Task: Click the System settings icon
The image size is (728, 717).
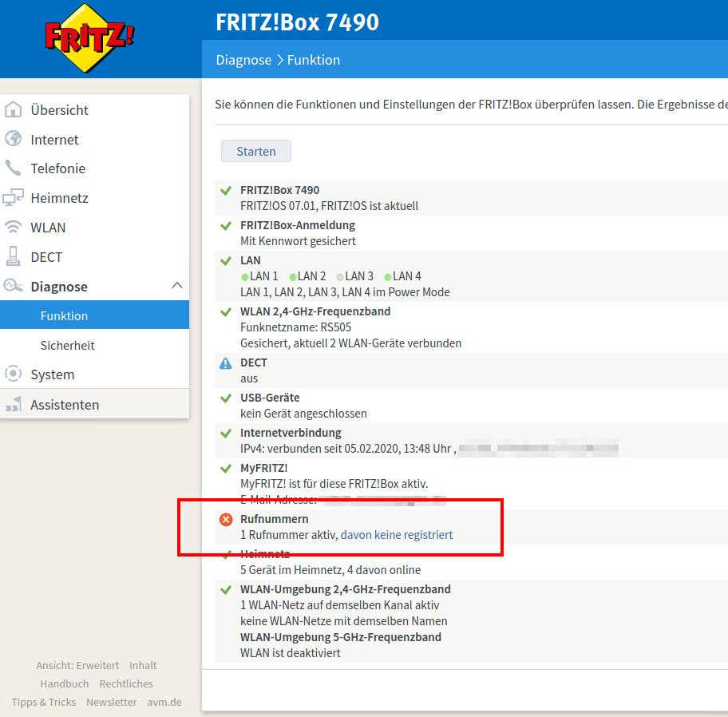Action: (x=13, y=374)
